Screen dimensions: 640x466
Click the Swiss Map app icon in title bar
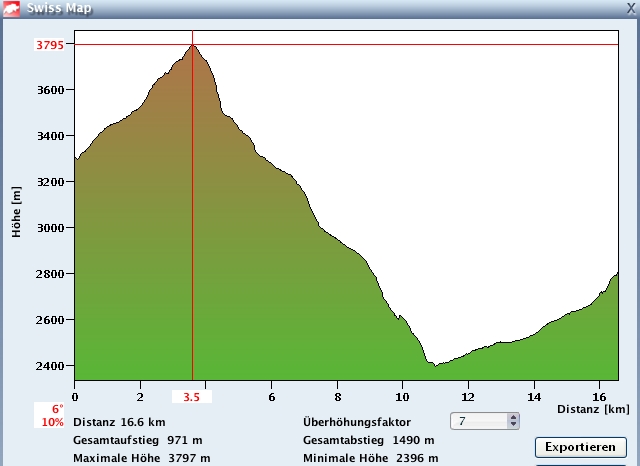coord(10,7)
